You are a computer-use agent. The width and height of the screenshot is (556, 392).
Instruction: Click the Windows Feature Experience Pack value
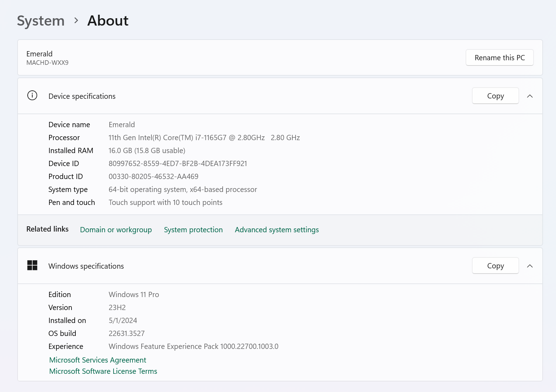[x=194, y=346]
